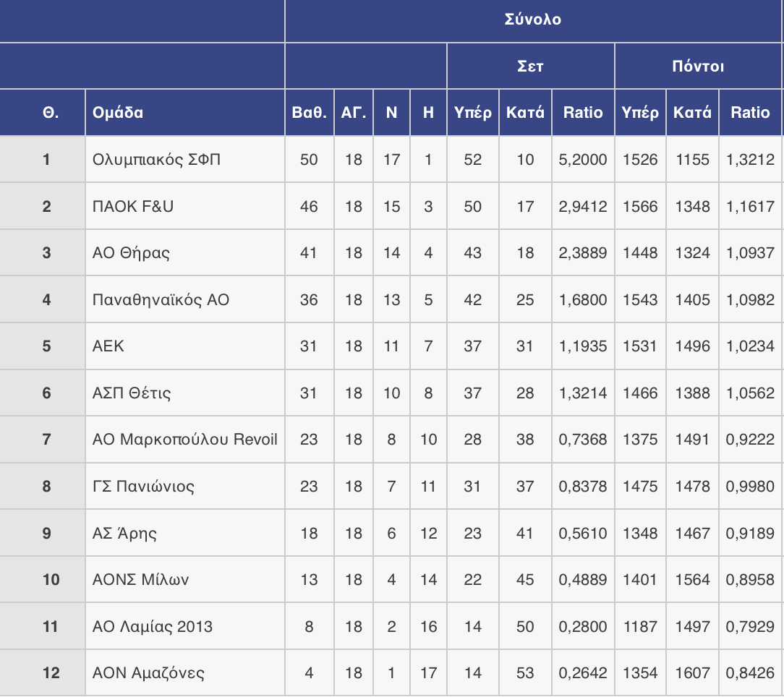Image resolution: width=784 pixels, height=697 pixels.
Task: Click set ratio 1,1935
Action: (x=583, y=346)
